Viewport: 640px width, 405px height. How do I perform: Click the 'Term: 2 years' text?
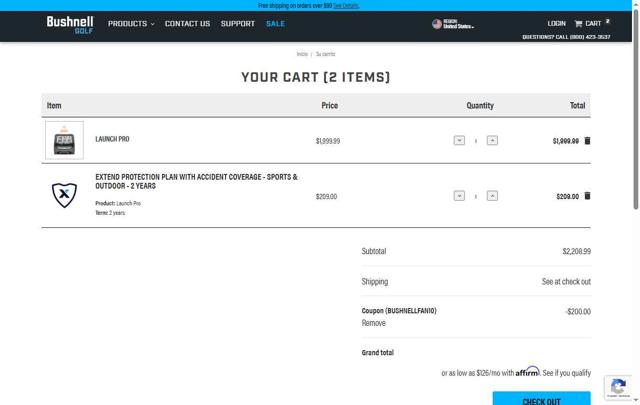pyautogui.click(x=110, y=213)
